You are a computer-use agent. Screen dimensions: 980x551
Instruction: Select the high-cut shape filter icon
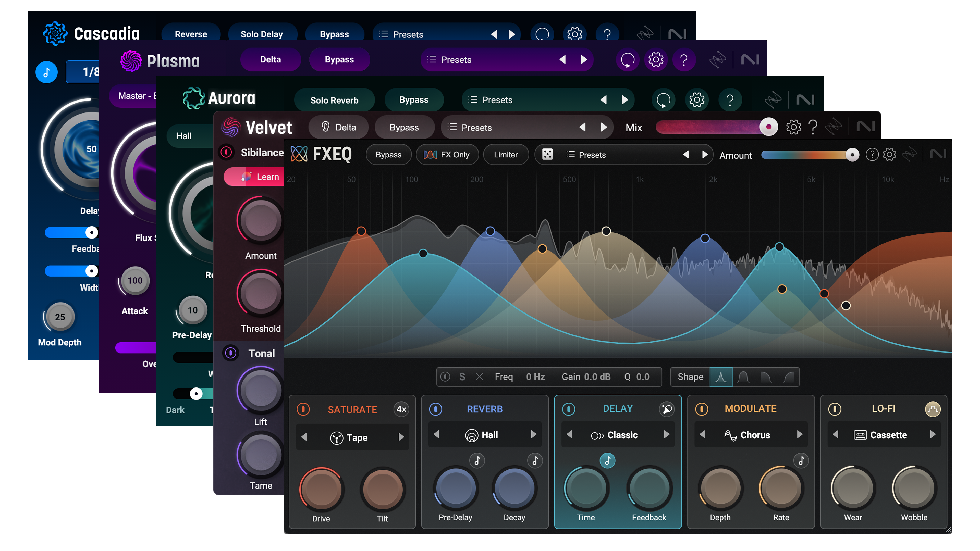tap(765, 377)
